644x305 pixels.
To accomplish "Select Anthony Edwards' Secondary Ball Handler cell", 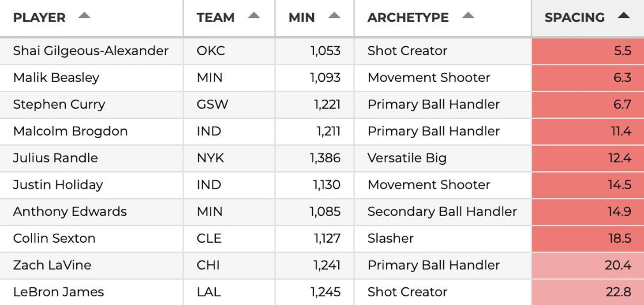I will 443,212.
